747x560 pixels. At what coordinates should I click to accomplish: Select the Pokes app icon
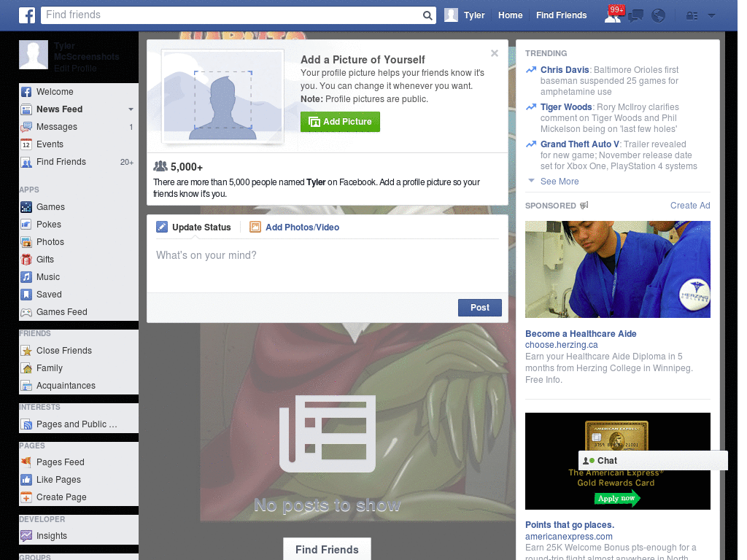coord(26,224)
